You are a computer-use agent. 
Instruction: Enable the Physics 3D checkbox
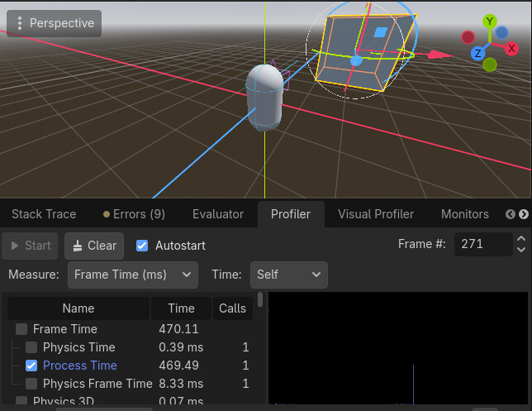point(21,400)
